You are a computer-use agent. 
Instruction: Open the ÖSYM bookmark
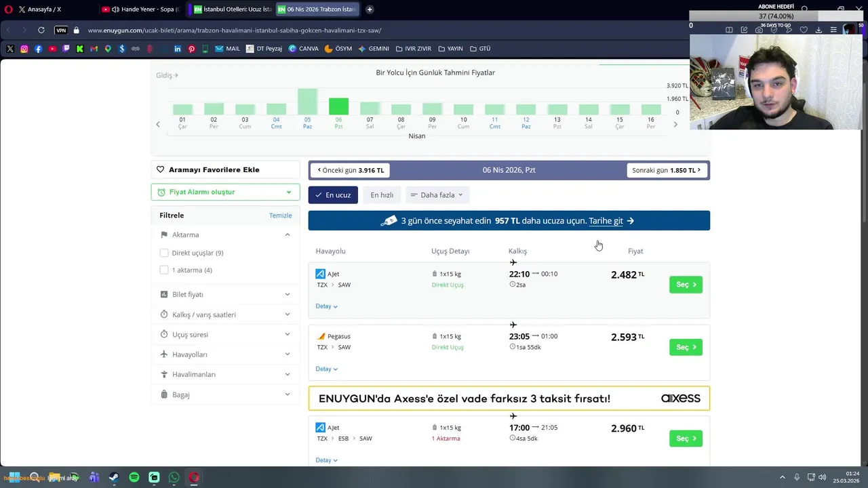click(338, 49)
